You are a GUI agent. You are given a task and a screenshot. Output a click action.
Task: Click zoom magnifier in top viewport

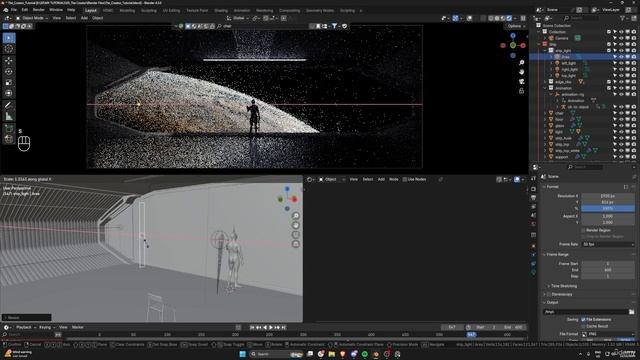521,63
